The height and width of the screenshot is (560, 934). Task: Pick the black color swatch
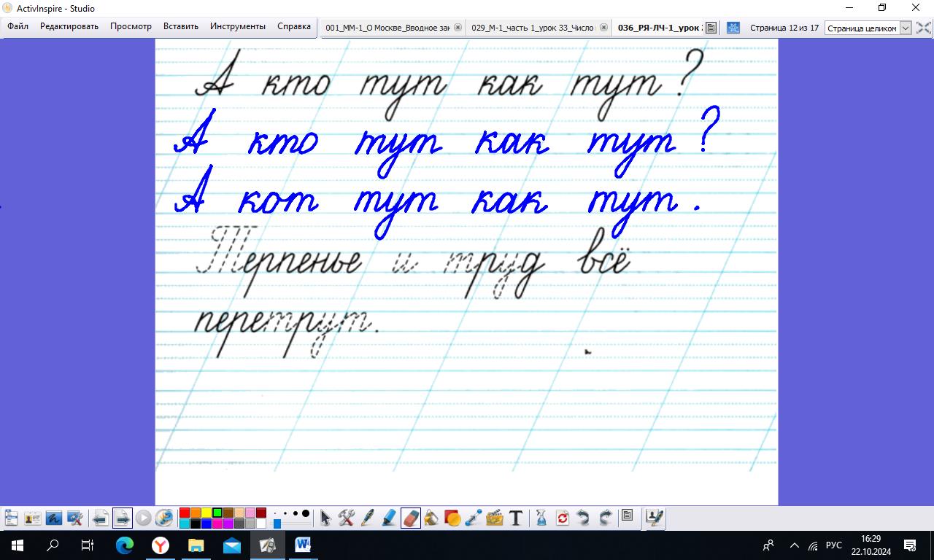point(196,524)
